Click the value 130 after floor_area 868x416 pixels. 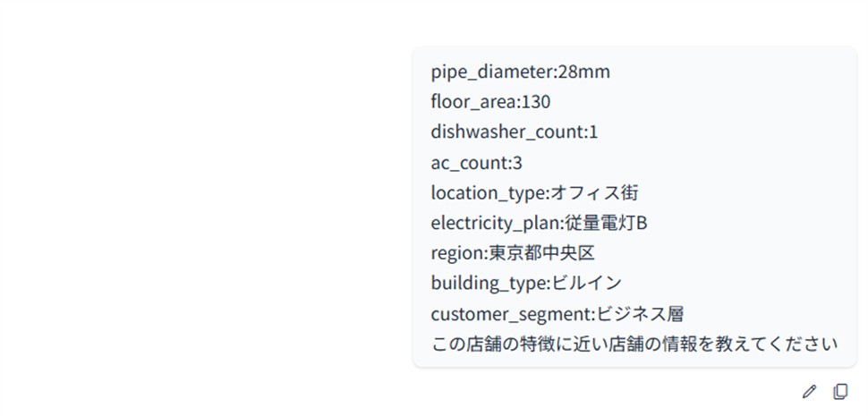pos(536,102)
